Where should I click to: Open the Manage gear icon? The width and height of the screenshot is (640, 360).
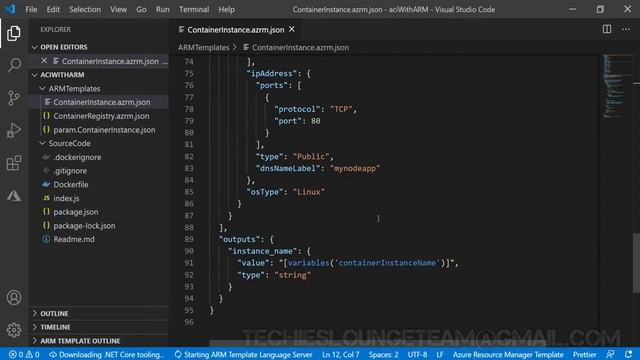(14, 329)
